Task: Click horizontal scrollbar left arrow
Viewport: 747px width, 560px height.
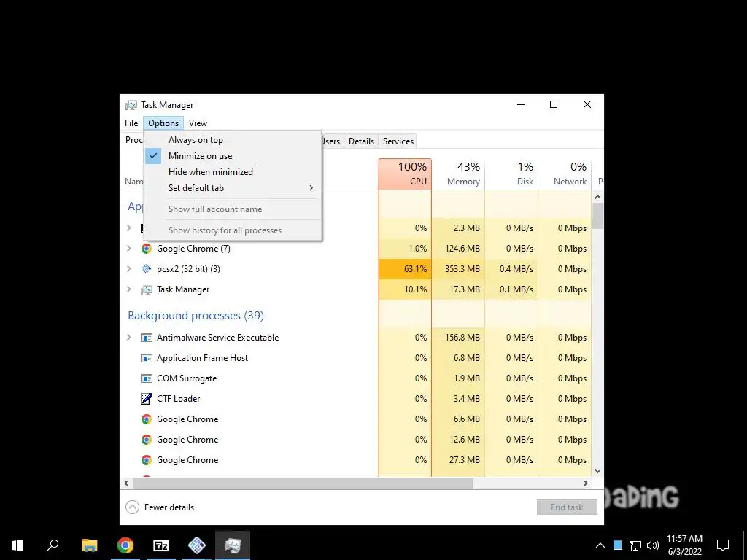Action: 126,483
